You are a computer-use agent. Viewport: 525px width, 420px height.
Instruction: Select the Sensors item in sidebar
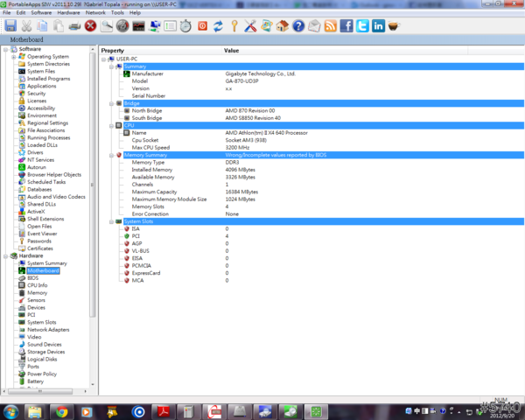(36, 300)
